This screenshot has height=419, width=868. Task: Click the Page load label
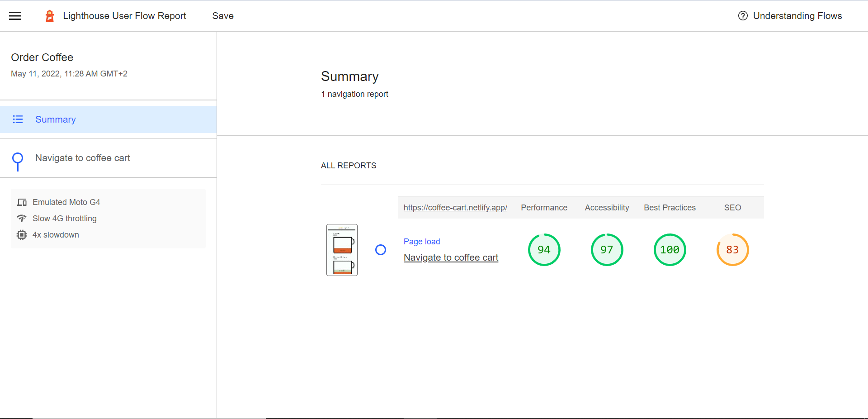tap(422, 242)
